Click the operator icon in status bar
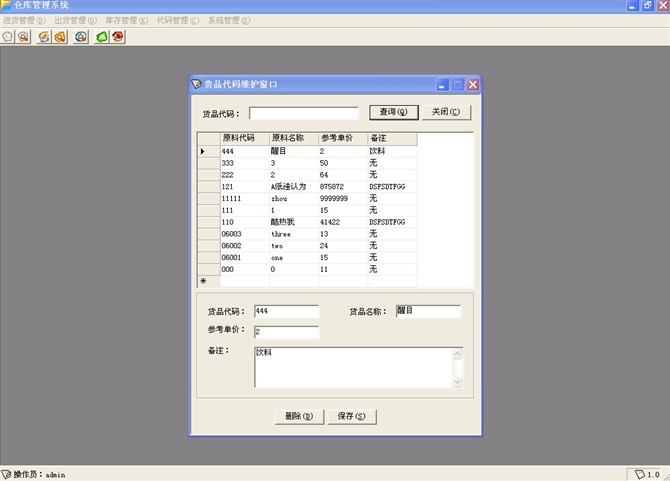This screenshot has width=670, height=481. (x=6, y=474)
